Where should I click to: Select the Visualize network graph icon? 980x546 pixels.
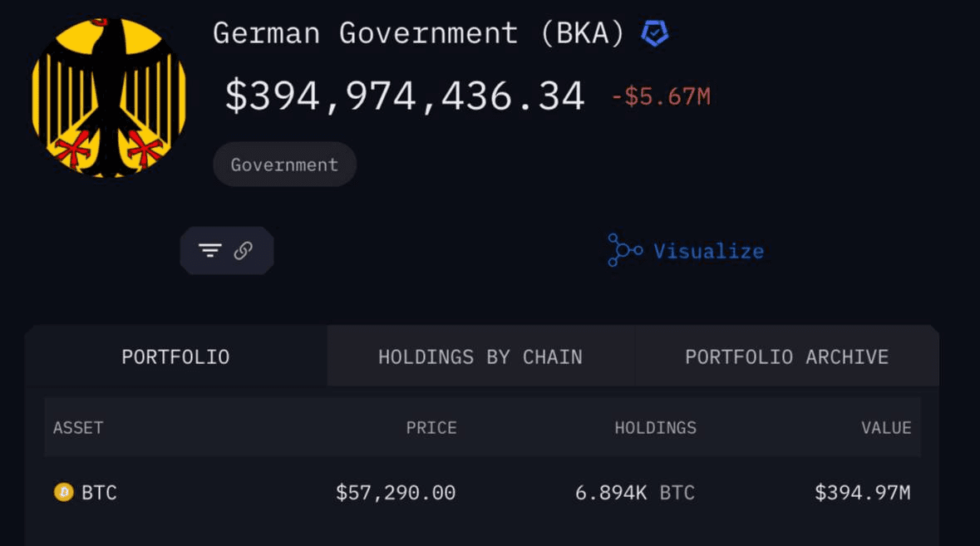pyautogui.click(x=623, y=250)
